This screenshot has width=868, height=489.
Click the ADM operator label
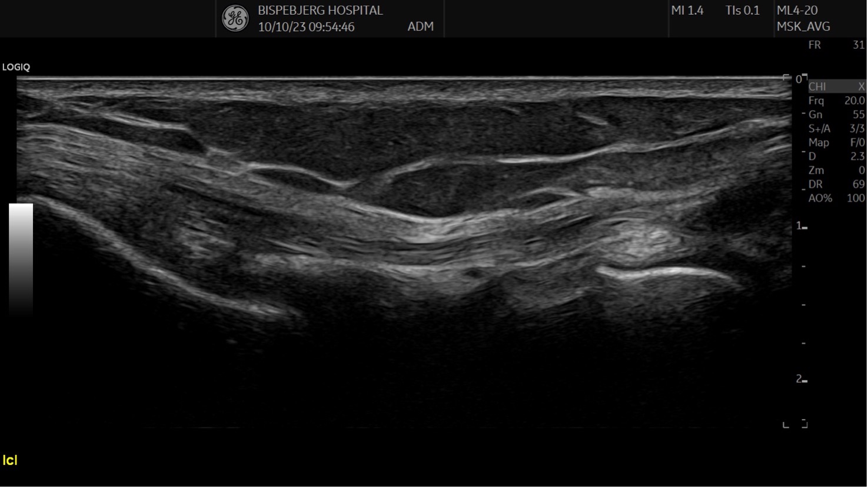coord(420,27)
